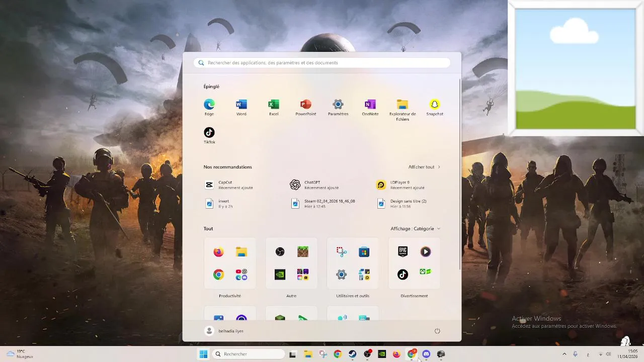Open Discord from the taskbar
The height and width of the screenshot is (362, 644).
[426, 354]
